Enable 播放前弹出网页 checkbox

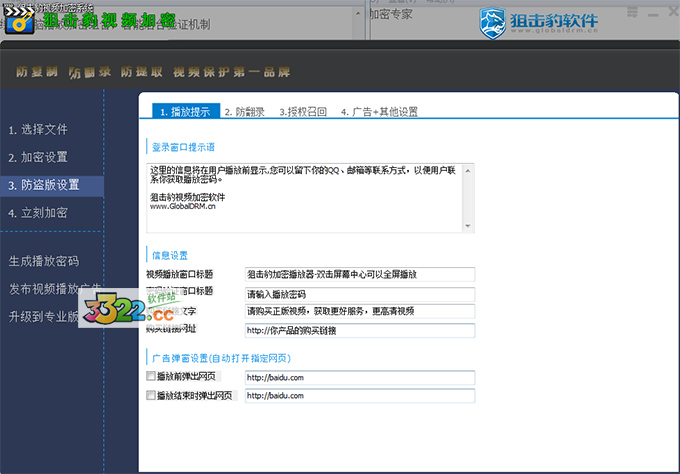click(150, 376)
